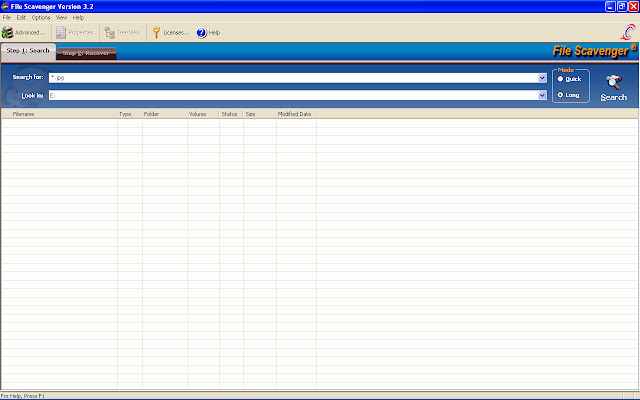
Task: Click the Properties toolbar icon
Action: 61,33
